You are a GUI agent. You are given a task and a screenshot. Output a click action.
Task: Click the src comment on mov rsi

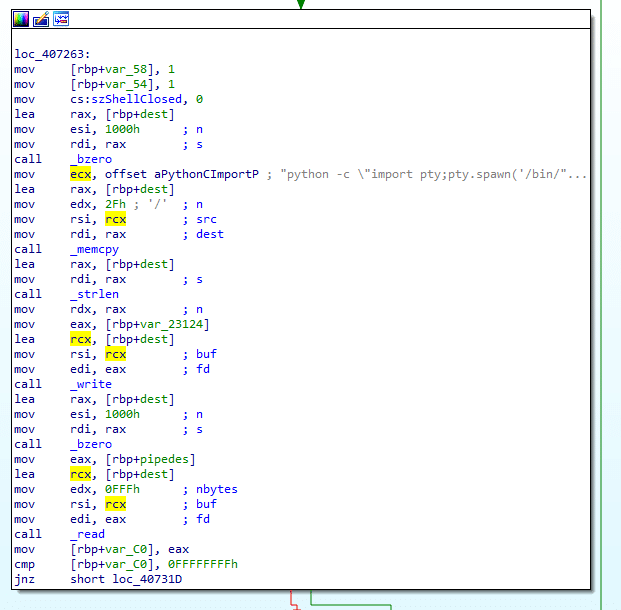click(x=206, y=219)
